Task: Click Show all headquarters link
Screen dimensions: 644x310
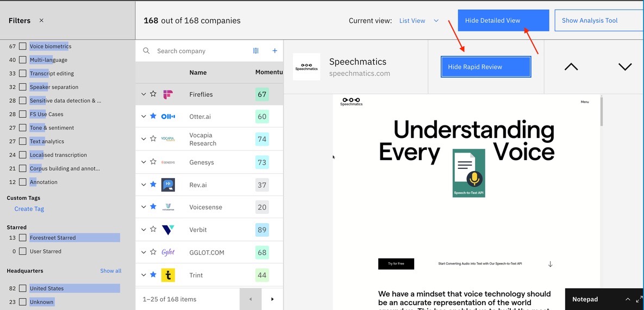Action: pyautogui.click(x=111, y=270)
